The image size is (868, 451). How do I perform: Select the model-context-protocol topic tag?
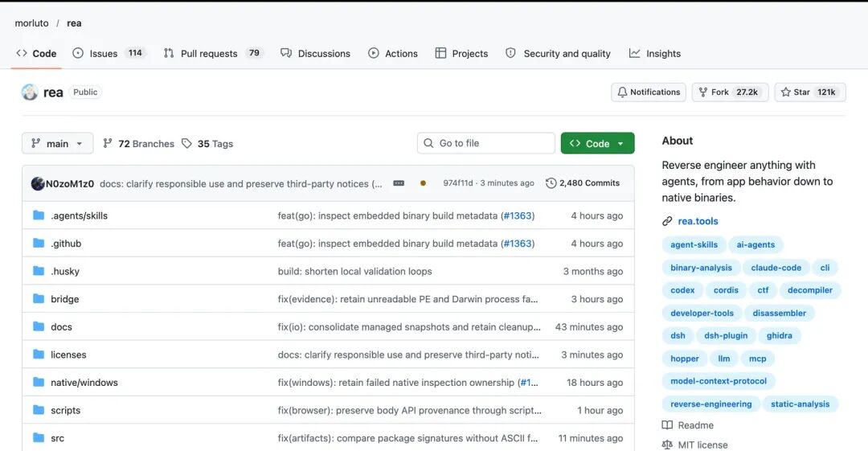tap(719, 380)
